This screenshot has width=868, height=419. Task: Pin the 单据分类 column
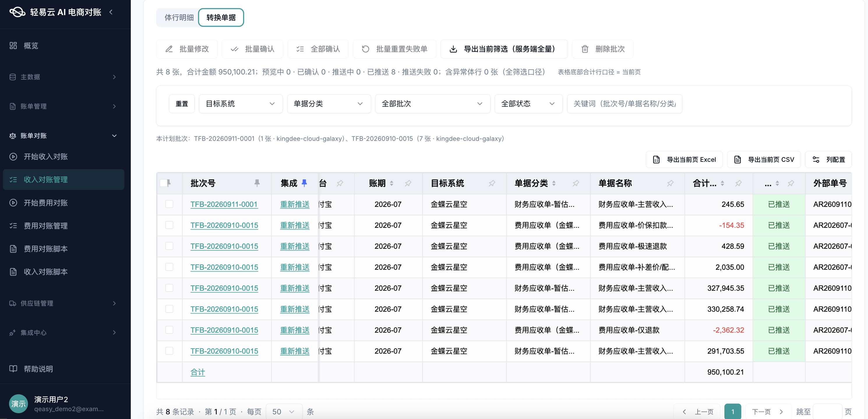[576, 183]
